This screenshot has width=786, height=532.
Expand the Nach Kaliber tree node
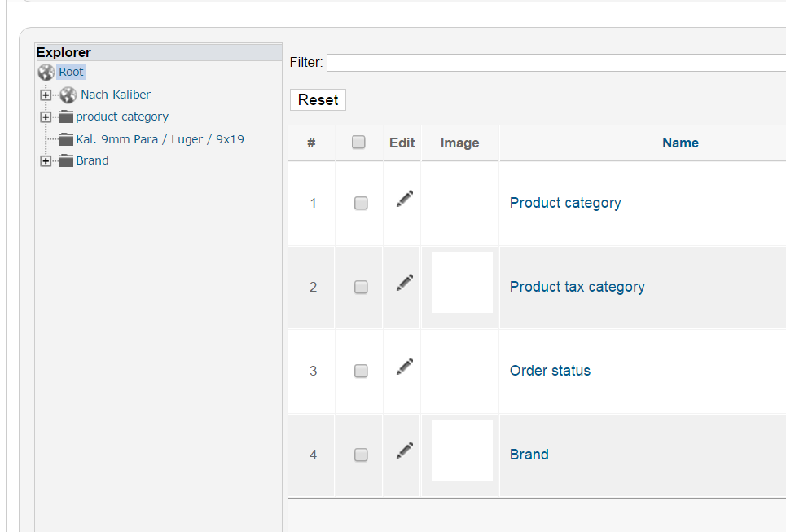pos(46,95)
